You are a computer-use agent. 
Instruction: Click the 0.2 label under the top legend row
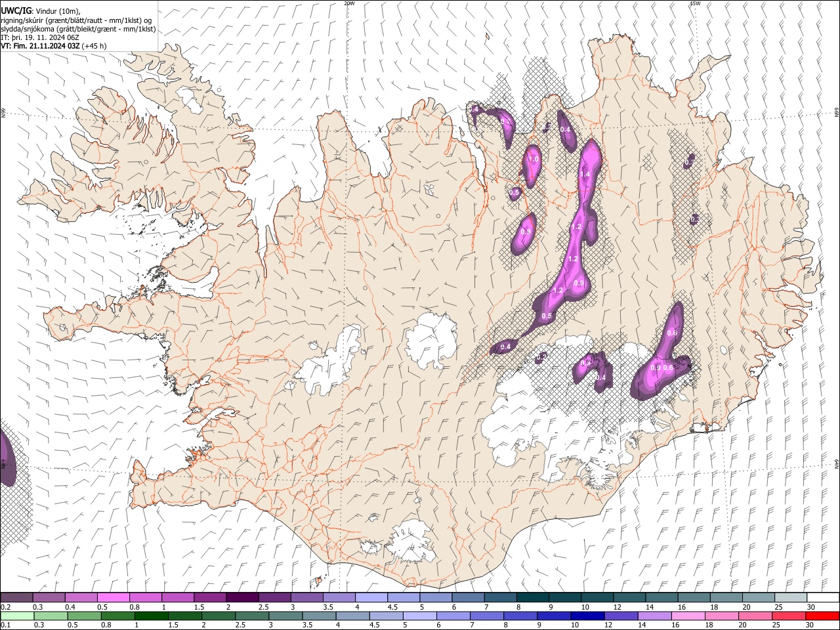(5, 607)
